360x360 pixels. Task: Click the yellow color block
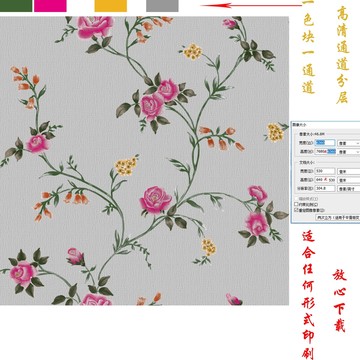pyautogui.click(x=111, y=6)
